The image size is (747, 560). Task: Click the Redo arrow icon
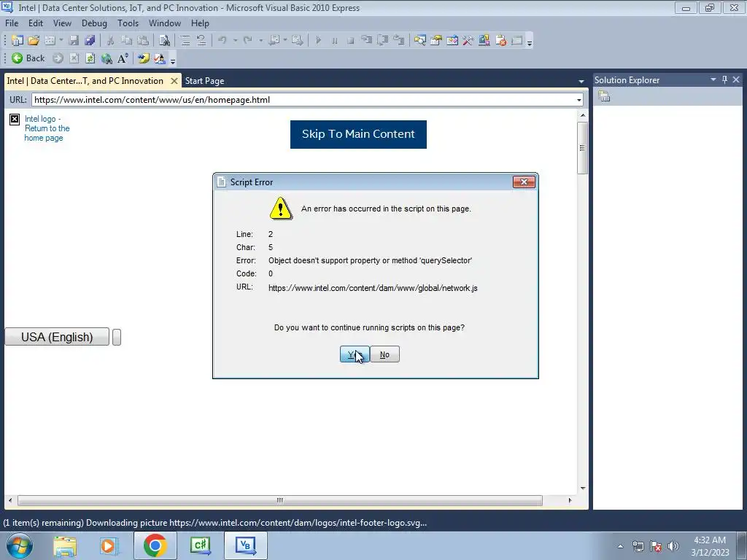(x=248, y=41)
